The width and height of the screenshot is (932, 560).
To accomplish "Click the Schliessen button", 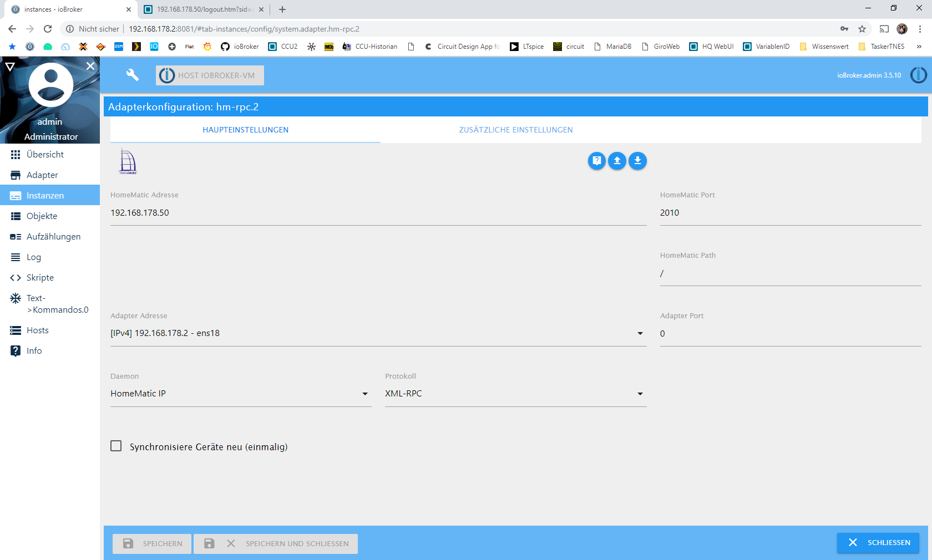I will [x=878, y=543].
